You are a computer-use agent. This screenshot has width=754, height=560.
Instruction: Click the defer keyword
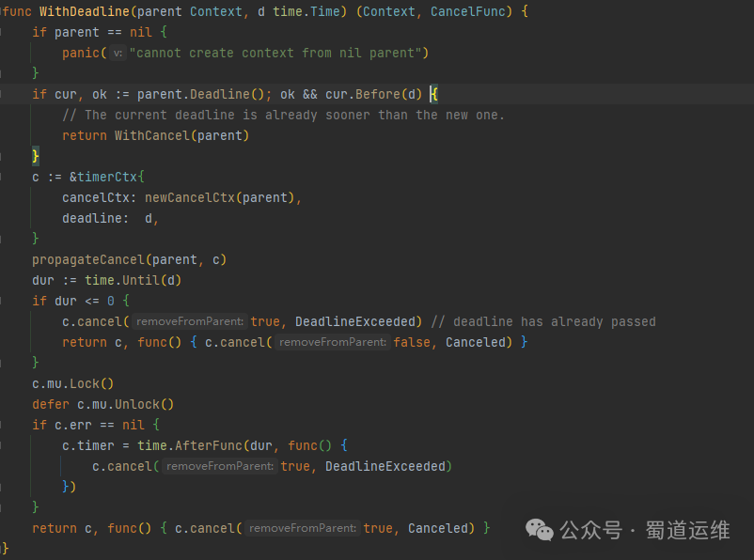(x=51, y=404)
